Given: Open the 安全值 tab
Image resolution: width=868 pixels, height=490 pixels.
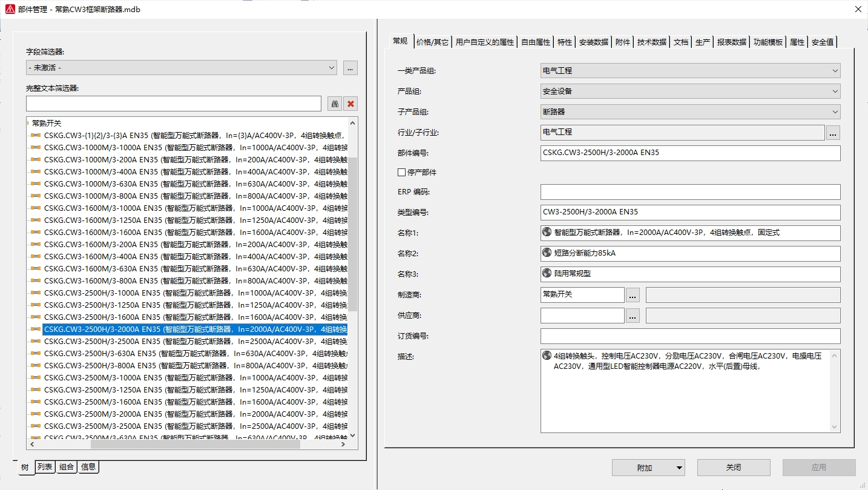Looking at the screenshot, I should click(x=822, y=42).
